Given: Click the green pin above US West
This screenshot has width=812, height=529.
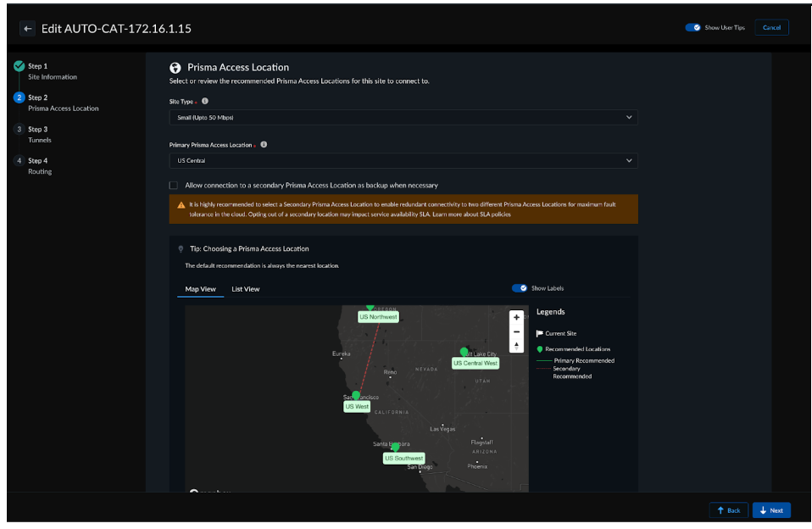Looking at the screenshot, I should (x=356, y=396).
